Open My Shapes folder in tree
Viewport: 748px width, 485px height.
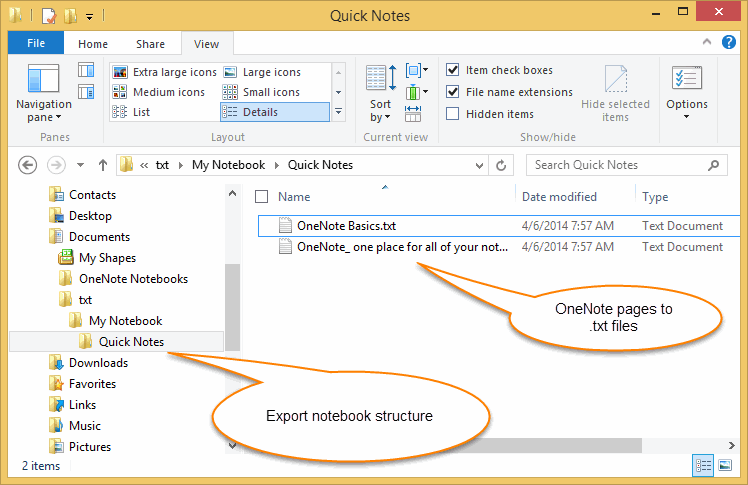[97, 258]
